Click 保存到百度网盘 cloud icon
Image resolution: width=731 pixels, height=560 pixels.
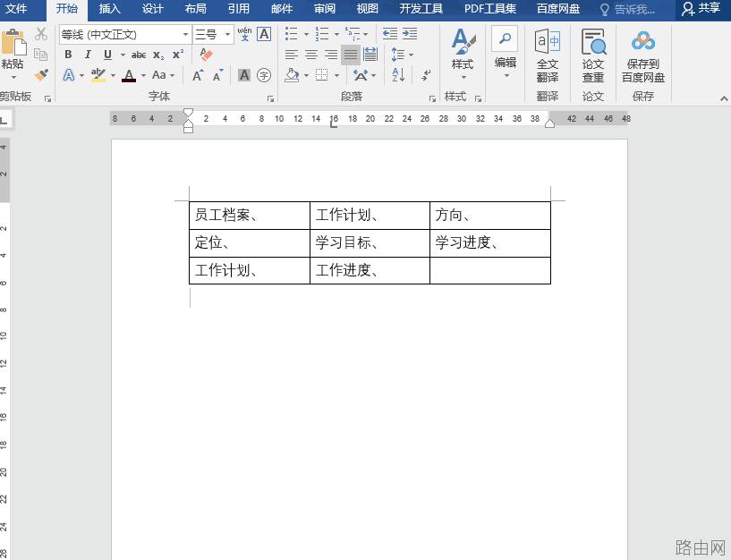tap(643, 56)
